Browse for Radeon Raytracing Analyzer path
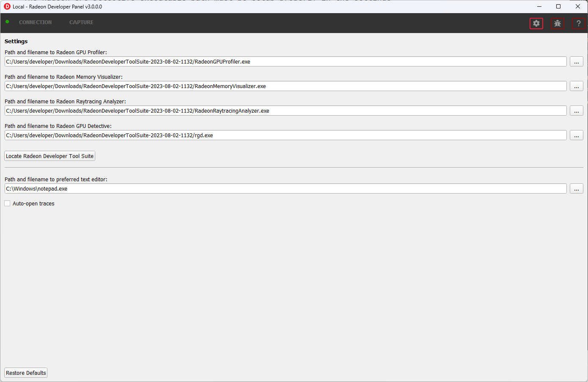588x382 pixels. click(576, 111)
